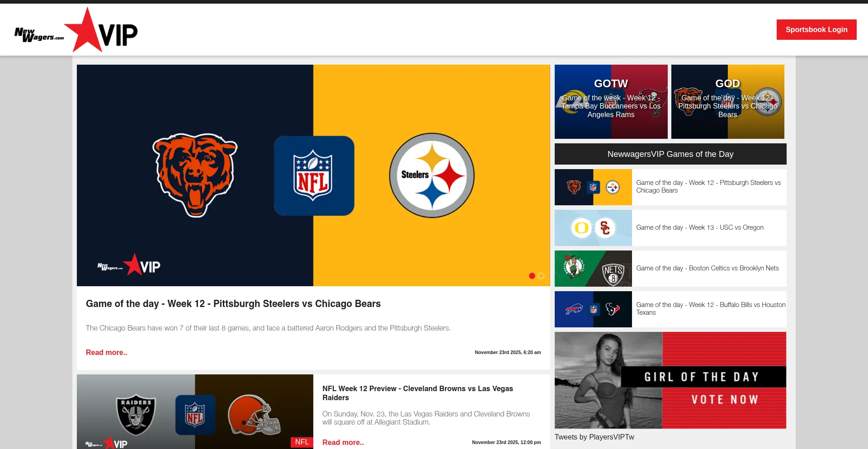Click Read more under Steelers vs Bears article
The width and height of the screenshot is (868, 449).
(106, 352)
